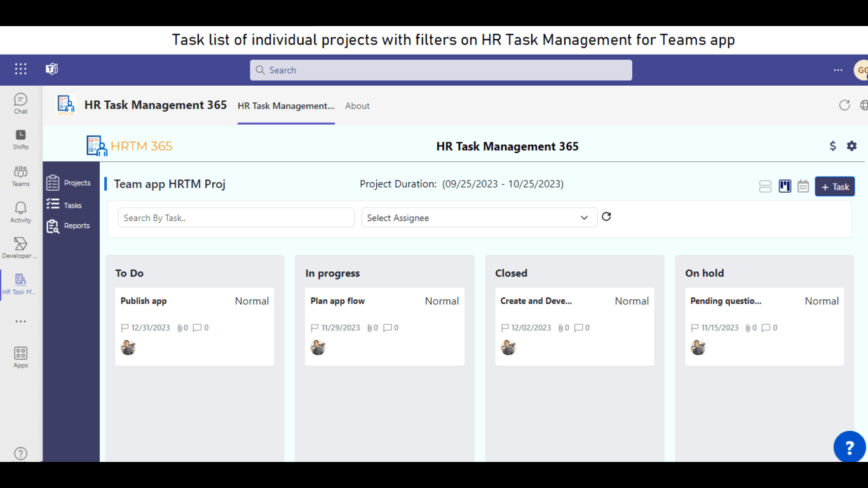
Task: Open Activity bell icon
Action: [x=20, y=212]
